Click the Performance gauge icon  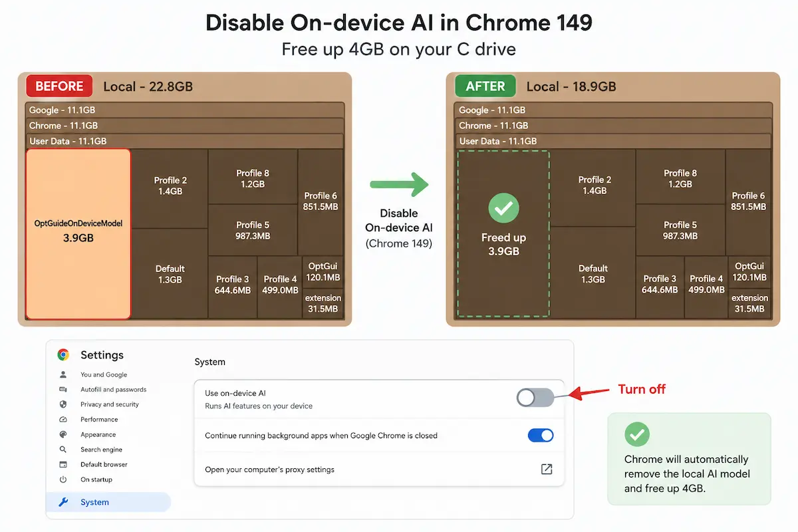click(x=63, y=420)
